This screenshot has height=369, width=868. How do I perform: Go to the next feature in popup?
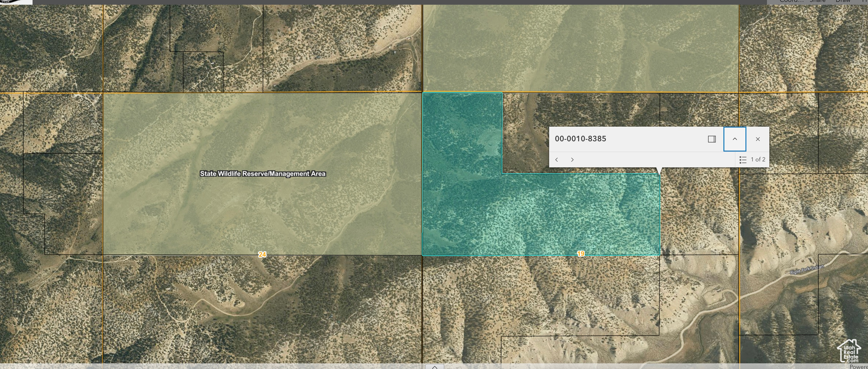click(x=572, y=160)
